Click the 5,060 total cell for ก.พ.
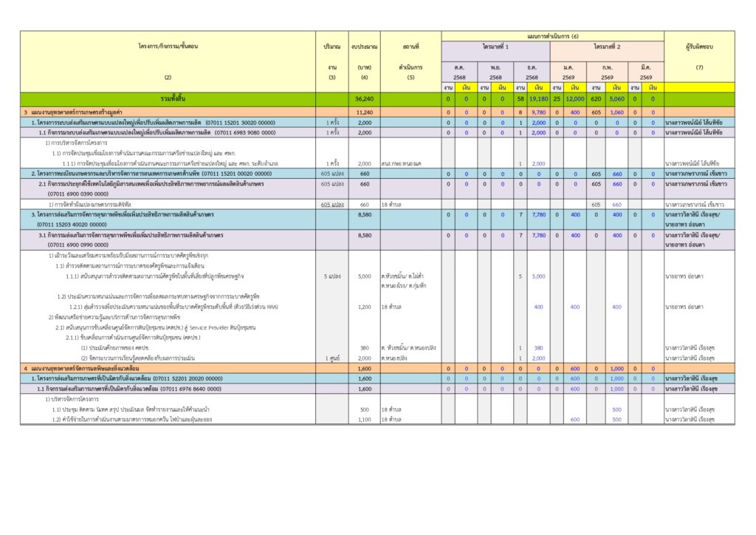Viewport: 756px width, 535px height. click(x=617, y=98)
